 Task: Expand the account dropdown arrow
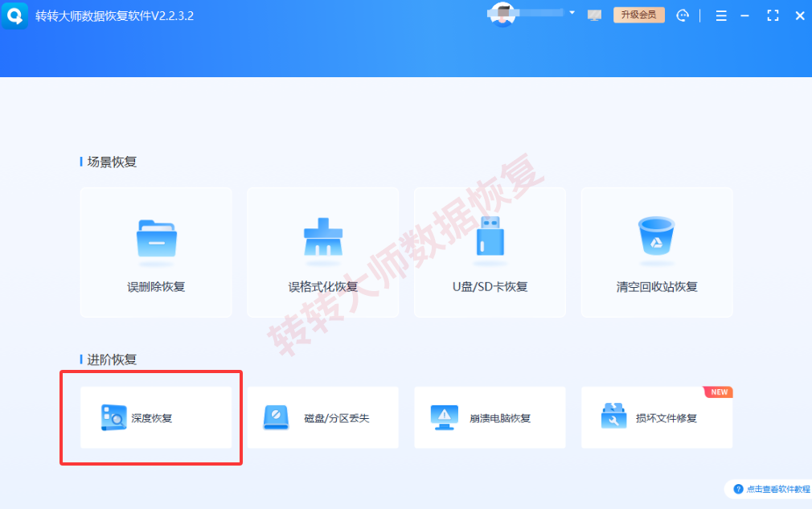[572, 12]
